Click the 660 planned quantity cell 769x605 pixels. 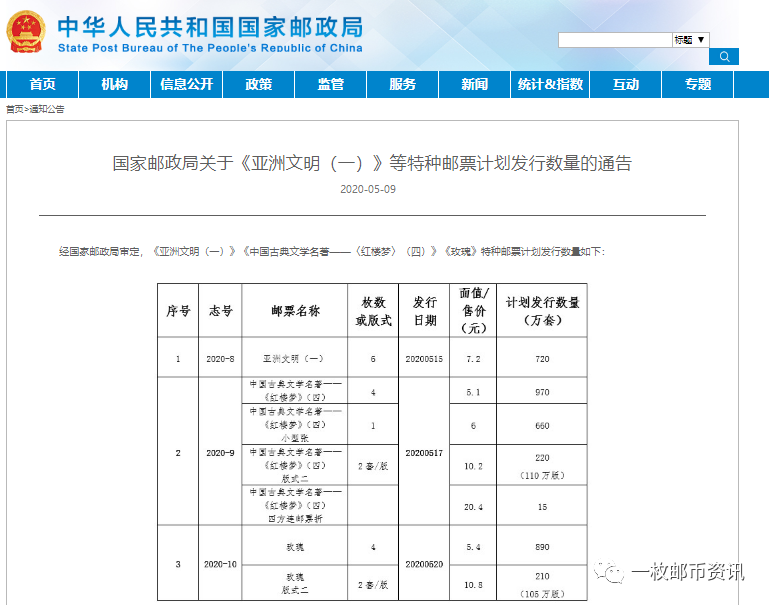542,425
